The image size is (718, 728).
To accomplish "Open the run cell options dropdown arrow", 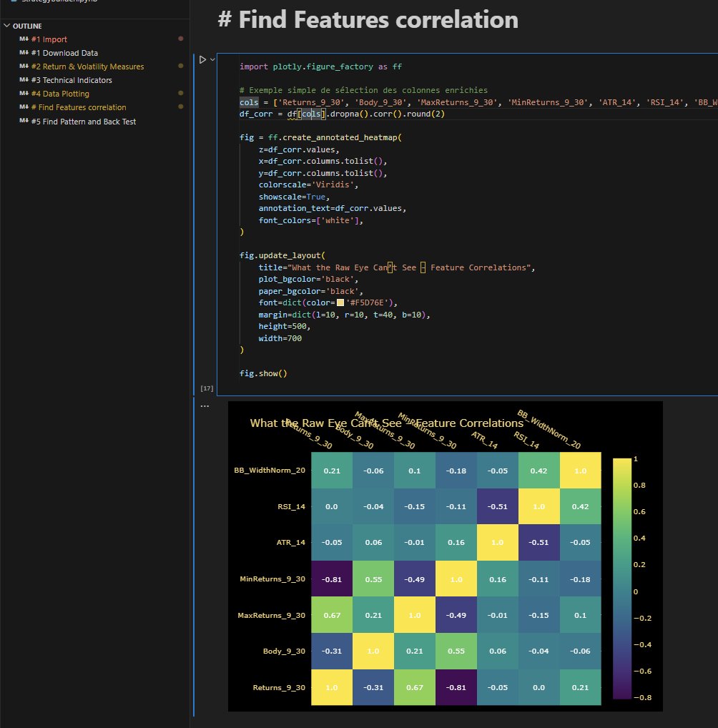I will (212, 59).
